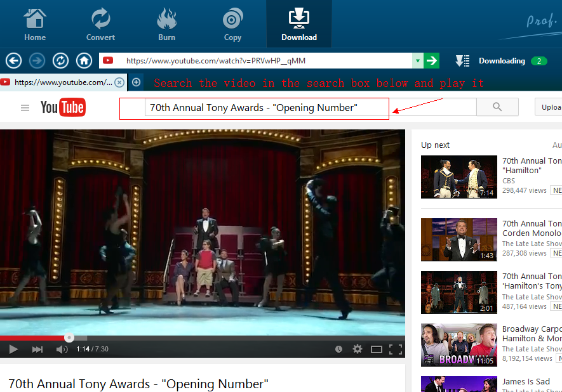Click the browser back arrow button
Viewport: 562px width, 392px height.
click(13, 60)
